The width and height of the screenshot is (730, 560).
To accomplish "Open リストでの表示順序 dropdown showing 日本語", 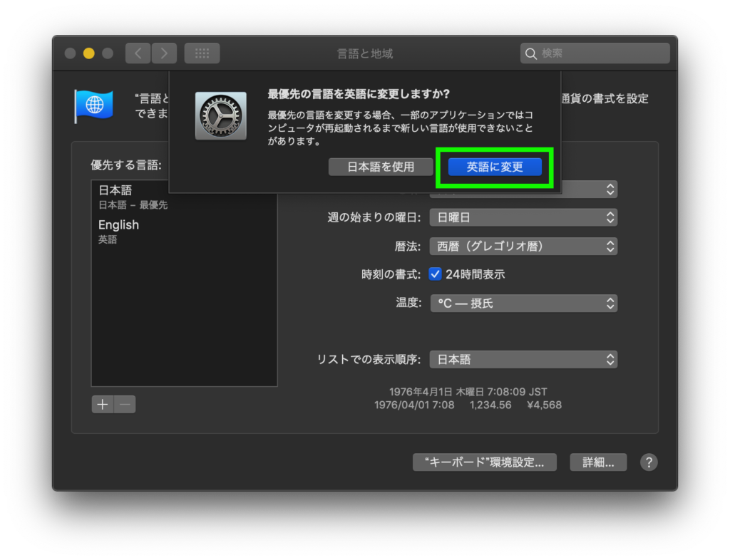I will tap(523, 360).
